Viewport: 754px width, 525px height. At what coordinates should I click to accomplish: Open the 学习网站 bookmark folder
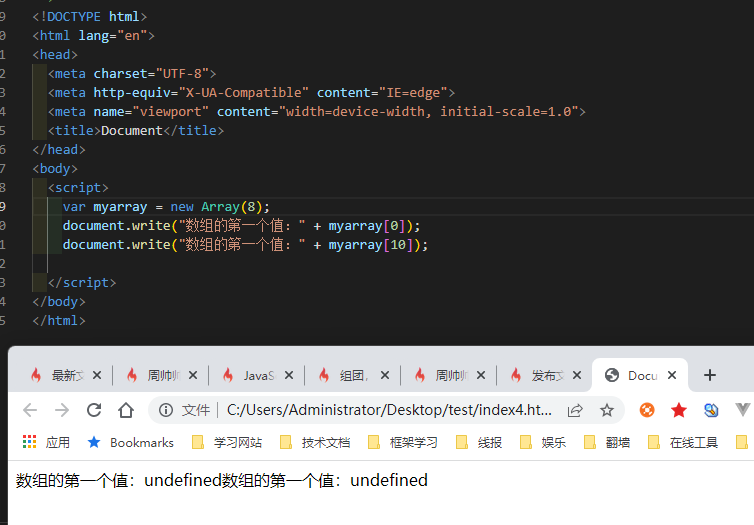pyautogui.click(x=226, y=442)
